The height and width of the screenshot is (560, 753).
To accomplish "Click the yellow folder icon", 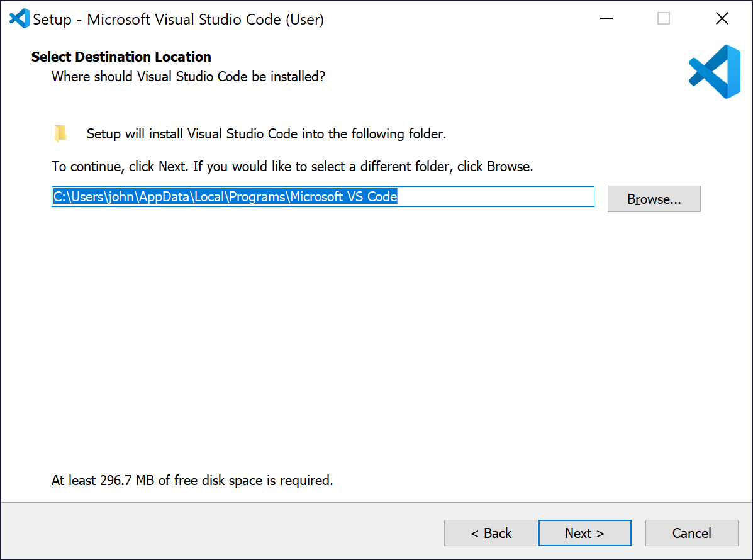I will (60, 133).
